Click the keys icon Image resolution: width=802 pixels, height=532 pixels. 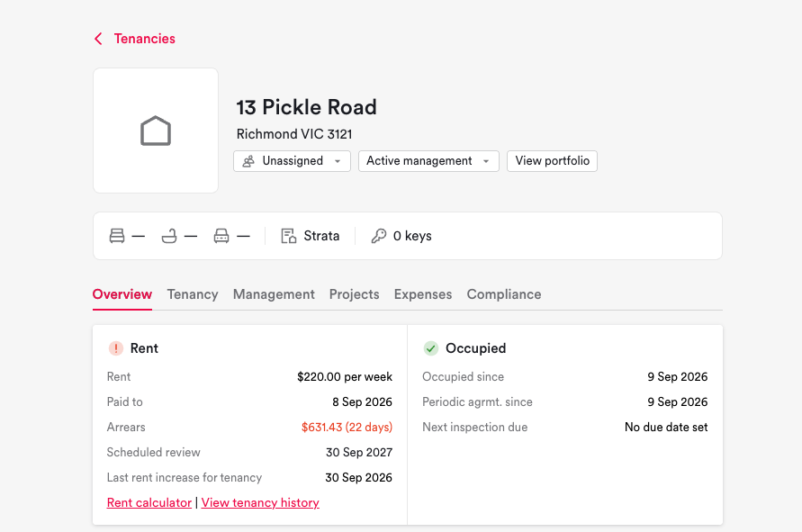[x=378, y=236]
